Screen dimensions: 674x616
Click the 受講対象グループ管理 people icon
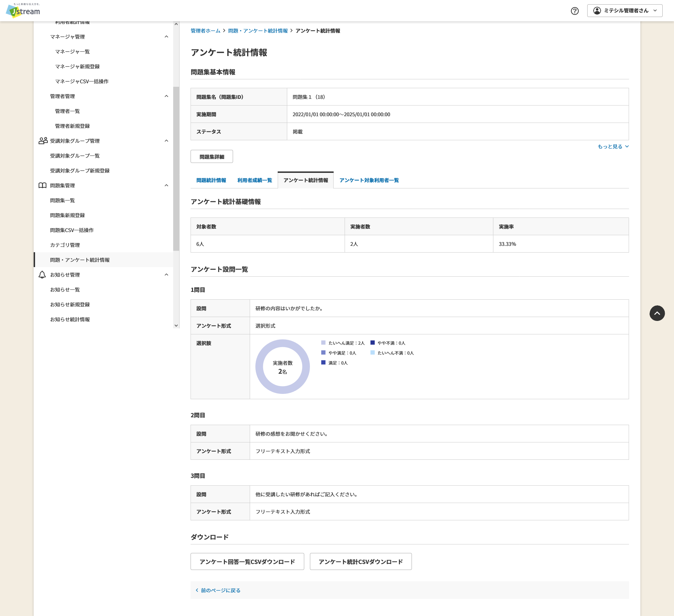(43, 141)
